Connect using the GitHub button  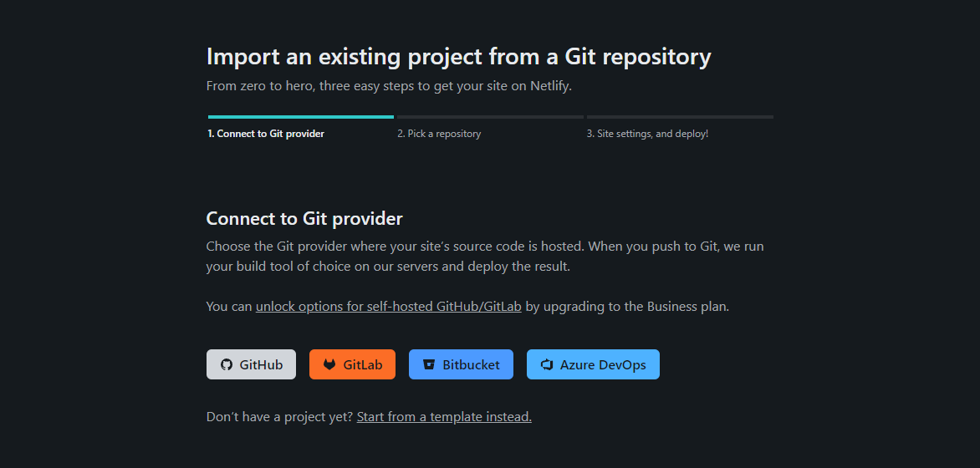pyautogui.click(x=251, y=364)
